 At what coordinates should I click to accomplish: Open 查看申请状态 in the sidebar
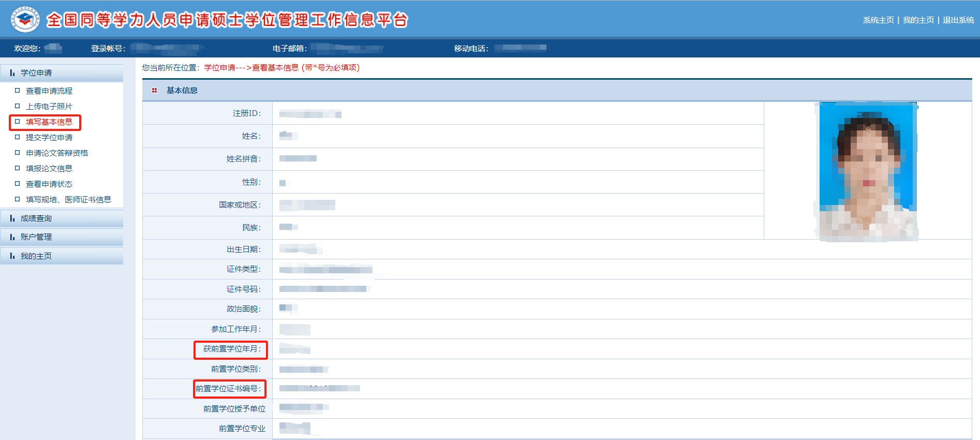(49, 184)
